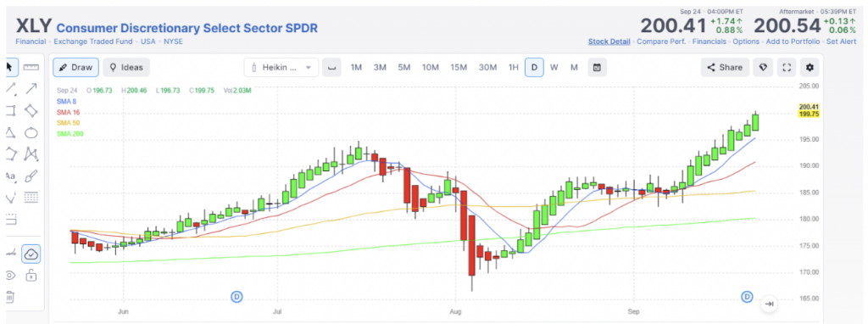Select the ellipse drawing tool
The height and width of the screenshot is (324, 868).
tap(31, 132)
